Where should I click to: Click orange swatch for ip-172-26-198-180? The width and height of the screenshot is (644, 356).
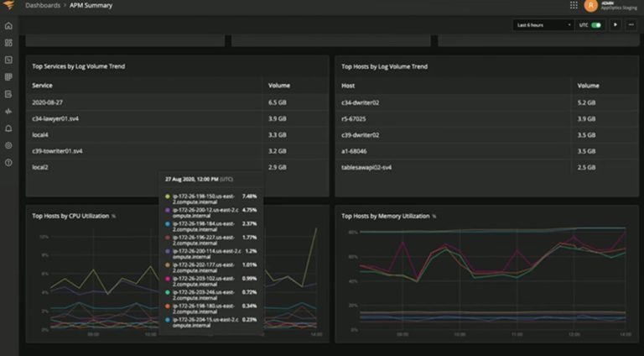coord(167,306)
